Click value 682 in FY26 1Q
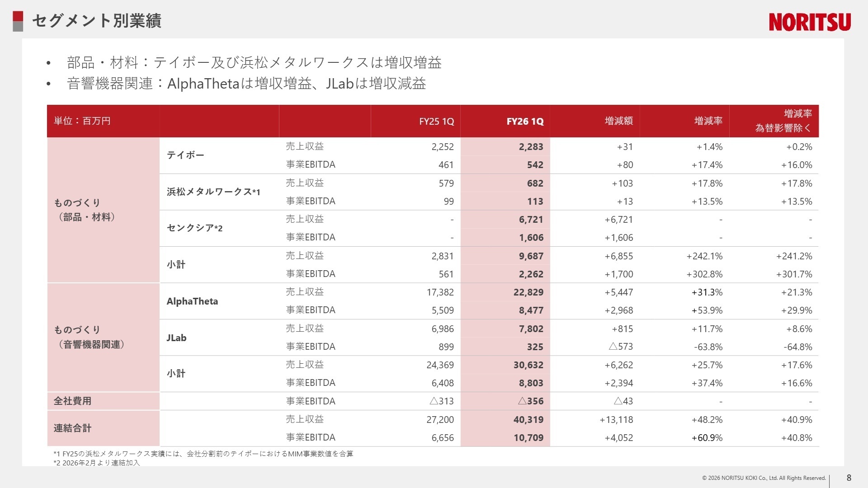Screen dimensions: 868x488 coord(535,183)
